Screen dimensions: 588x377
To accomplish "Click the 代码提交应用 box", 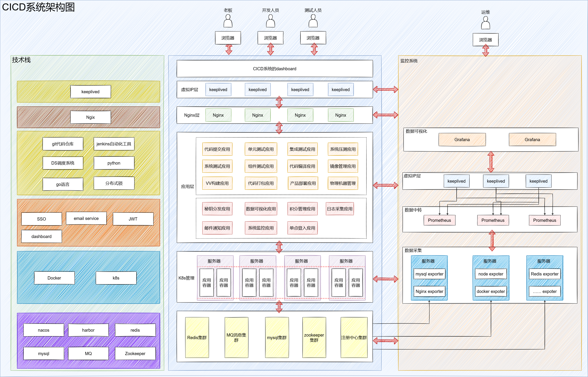I will [217, 149].
